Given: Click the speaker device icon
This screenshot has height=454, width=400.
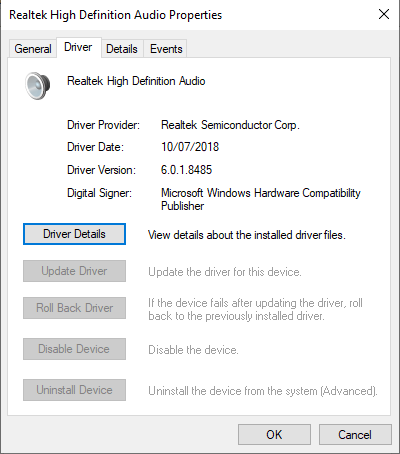Looking at the screenshot, I should coord(37,86).
